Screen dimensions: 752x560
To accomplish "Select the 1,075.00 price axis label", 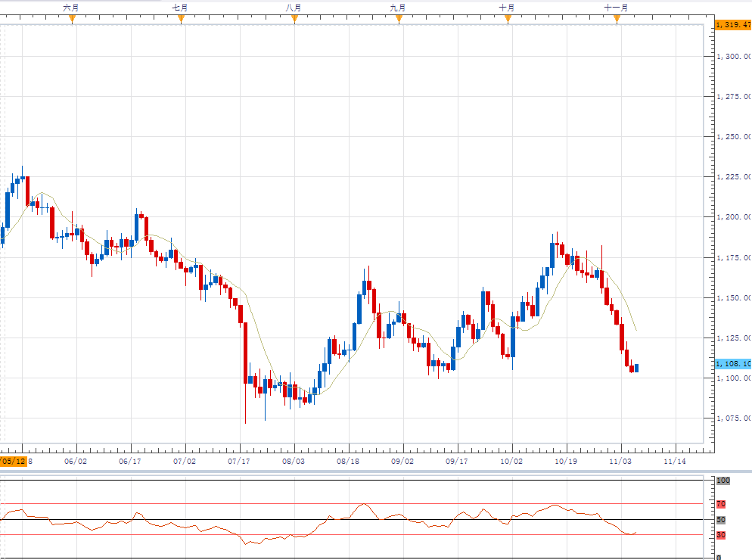I will (733, 418).
